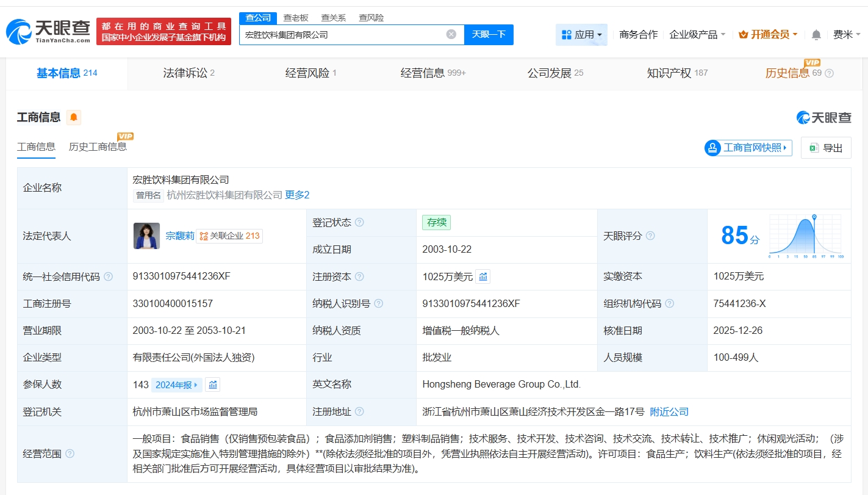Expand the 企业级产品 dropdown
The height and width of the screenshot is (495, 868).
697,35
